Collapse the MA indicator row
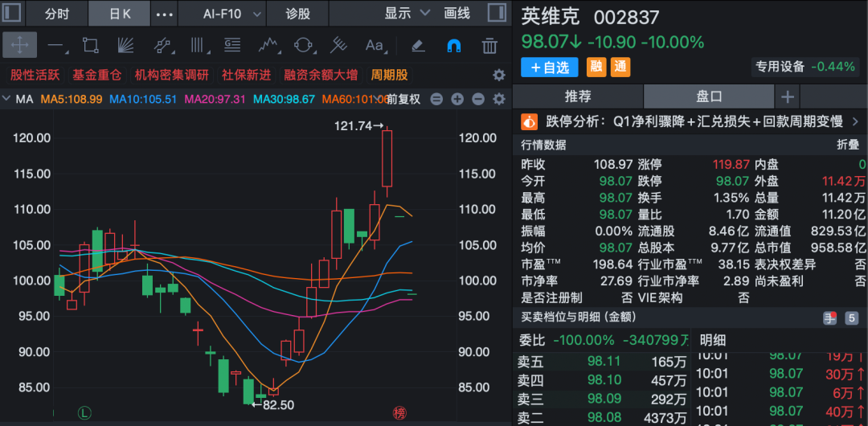Screen dimensions: 868x426 pyautogui.click(x=7, y=100)
